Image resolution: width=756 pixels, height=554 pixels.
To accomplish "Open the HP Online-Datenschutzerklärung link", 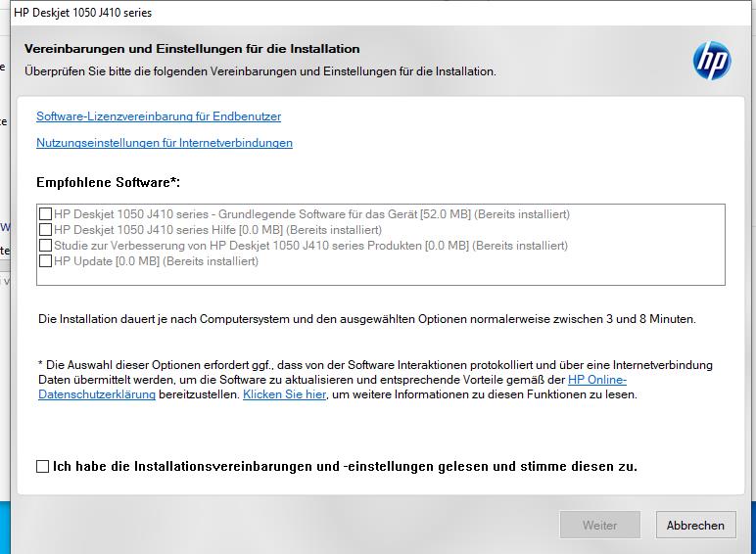I will 597,380.
